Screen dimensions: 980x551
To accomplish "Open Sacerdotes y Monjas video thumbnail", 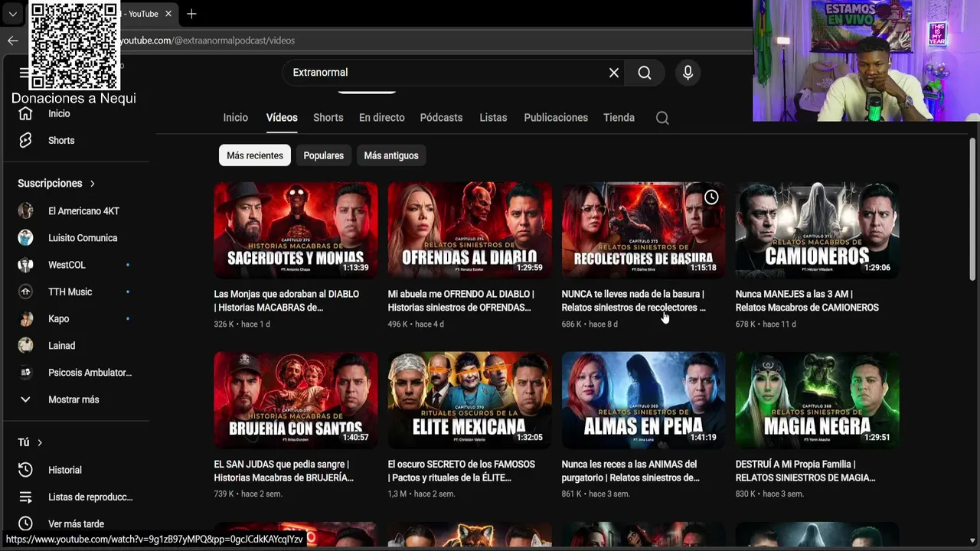I will point(296,230).
